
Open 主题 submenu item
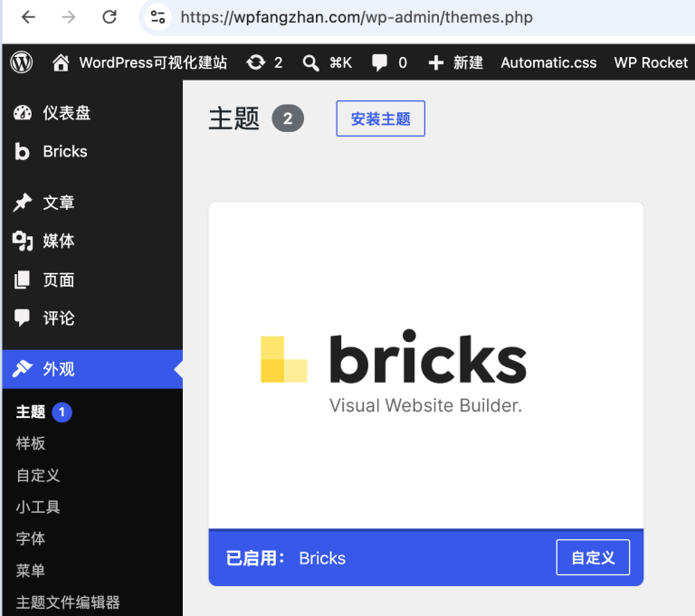click(31, 412)
